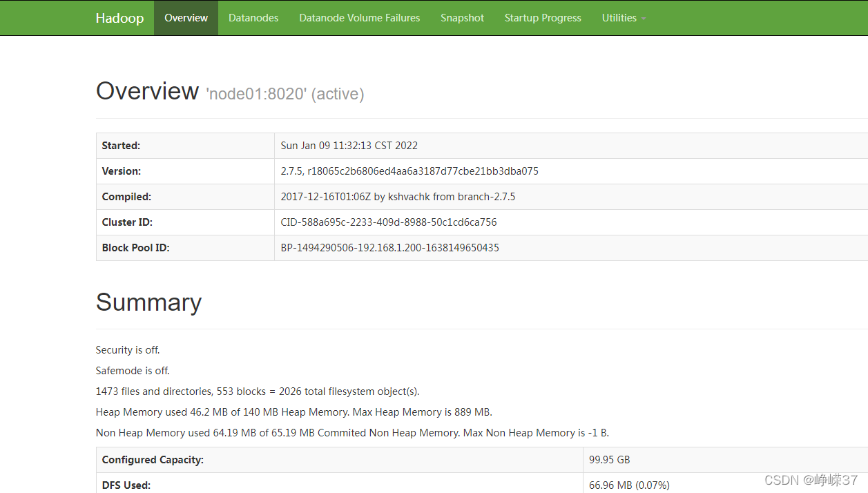Click the 'node01:8020' (active) subtitle
Viewport: 868px width, 493px height.
point(285,94)
